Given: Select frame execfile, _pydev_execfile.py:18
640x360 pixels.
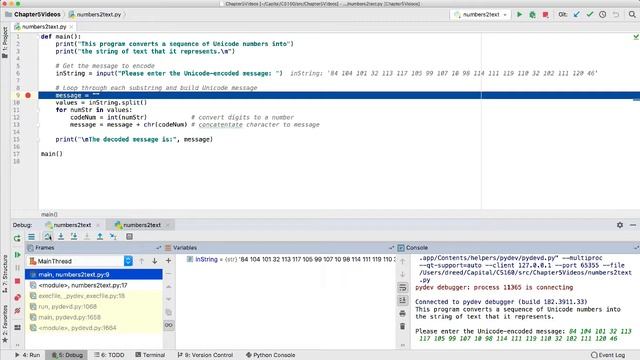Looking at the screenshot, I should tap(94, 296).
